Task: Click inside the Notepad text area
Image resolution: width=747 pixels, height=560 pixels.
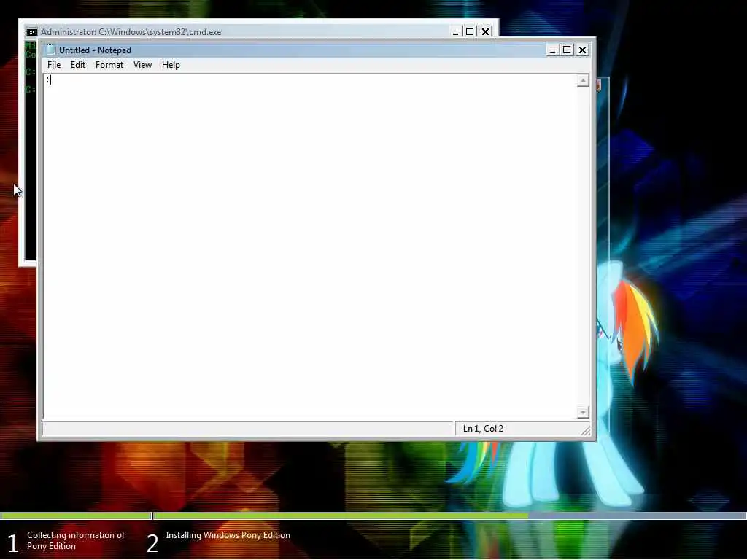Action: click(x=309, y=246)
